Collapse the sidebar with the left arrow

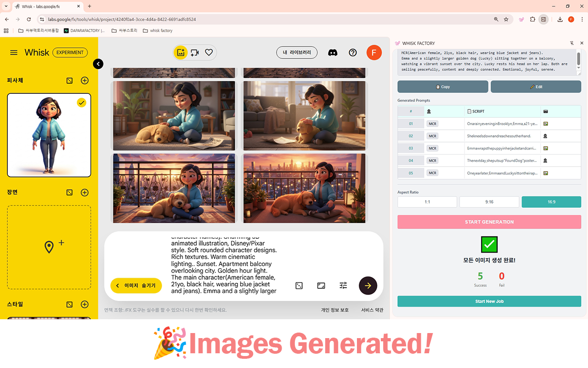(98, 64)
